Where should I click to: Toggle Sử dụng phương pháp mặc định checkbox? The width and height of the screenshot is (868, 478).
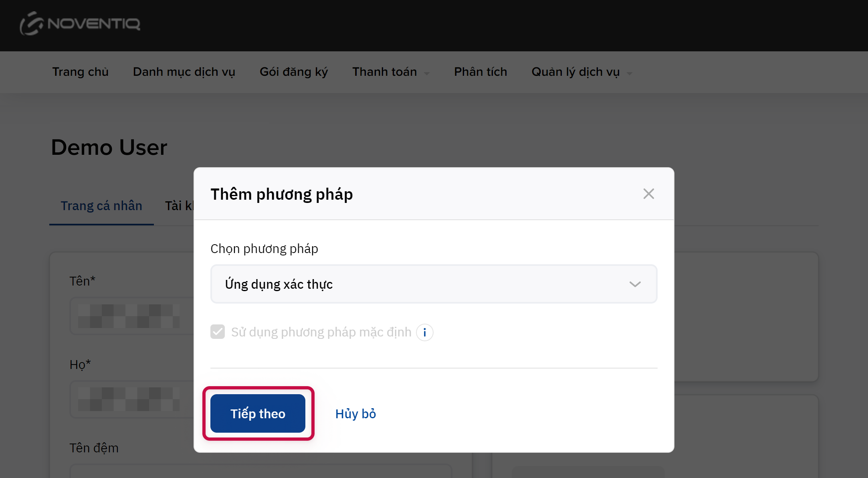(x=218, y=332)
